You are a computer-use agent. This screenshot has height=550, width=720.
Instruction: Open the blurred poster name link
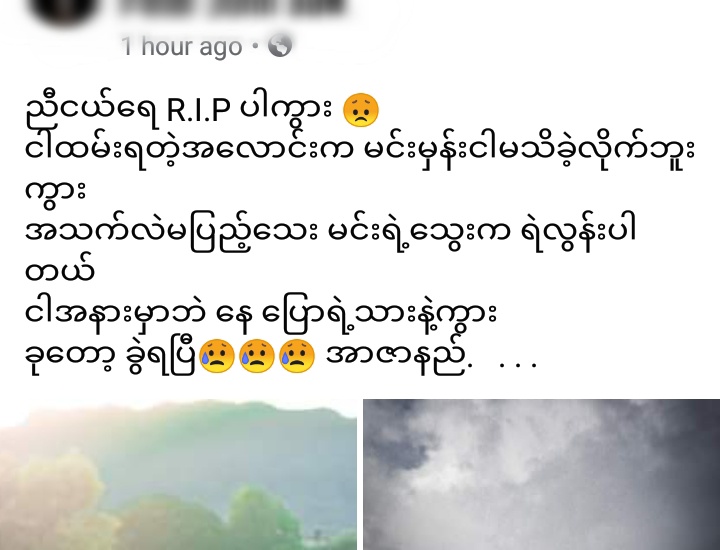pos(232,7)
